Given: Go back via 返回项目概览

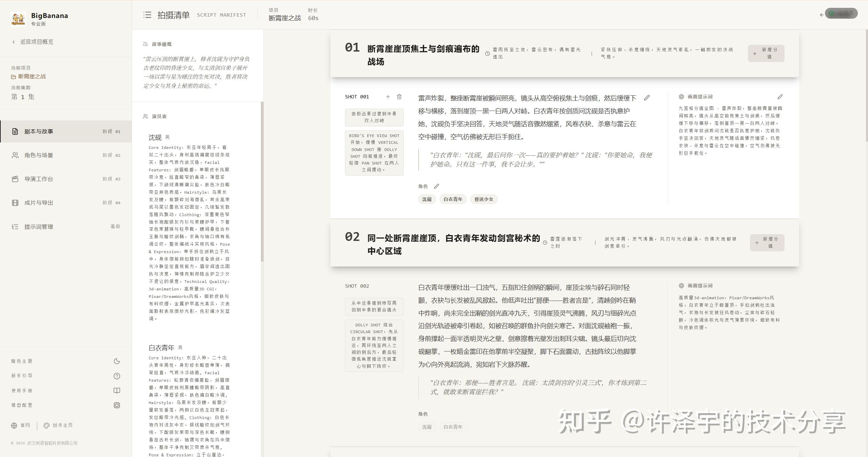Looking at the screenshot, I should (33, 42).
